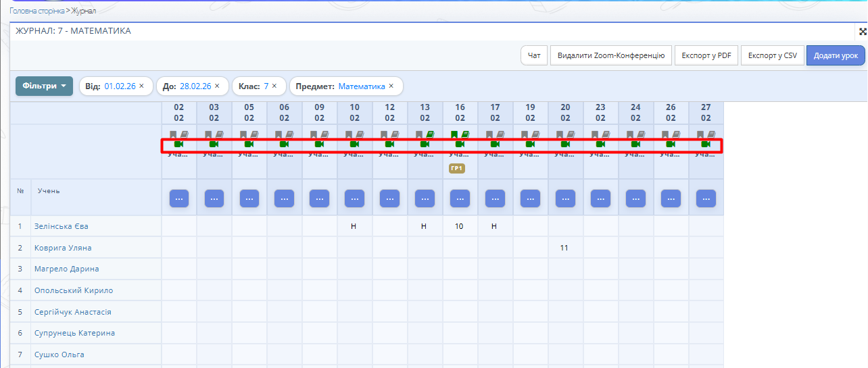Image resolution: width=868 pixels, height=368 pixels.
Task: Click the green bookmark icon on 16.02
Action: coord(455,135)
